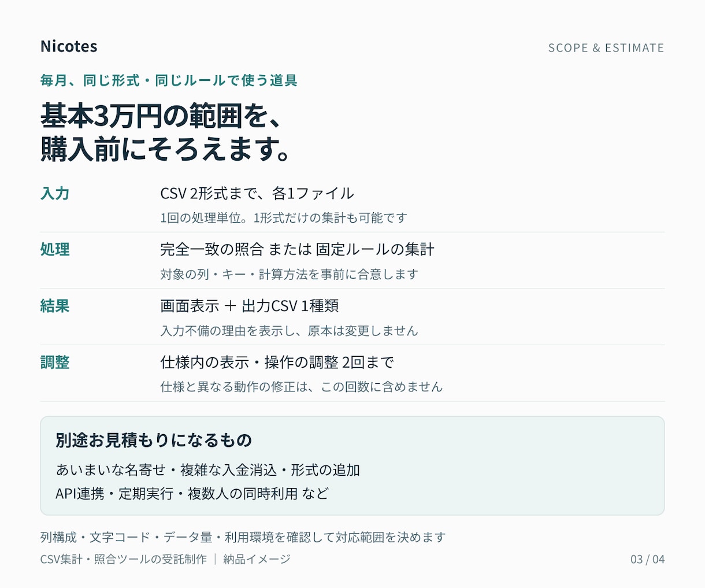
Task: Select the line API連携・定期実行・複数人の同時利用 など
Action: 192,493
